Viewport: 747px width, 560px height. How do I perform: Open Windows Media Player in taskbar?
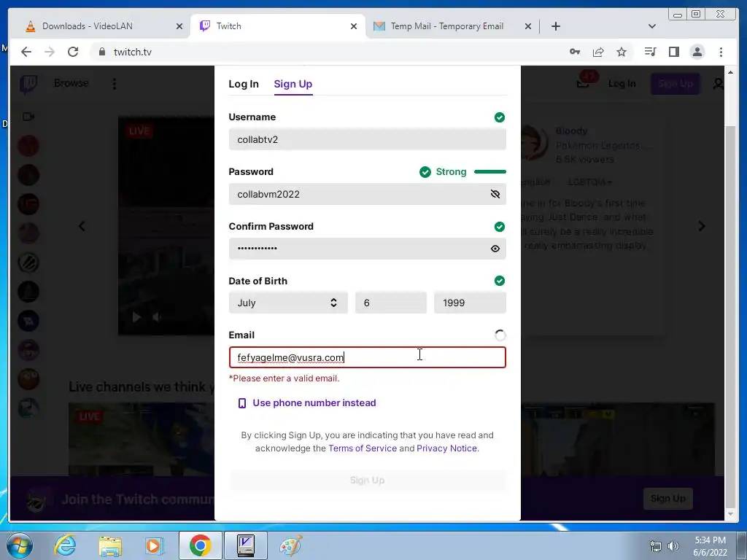pos(154,545)
